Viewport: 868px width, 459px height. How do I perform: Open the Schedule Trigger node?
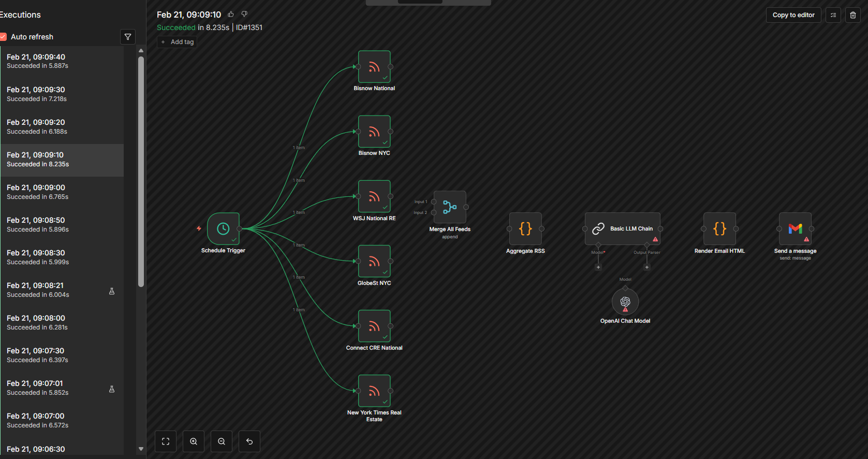[223, 228]
